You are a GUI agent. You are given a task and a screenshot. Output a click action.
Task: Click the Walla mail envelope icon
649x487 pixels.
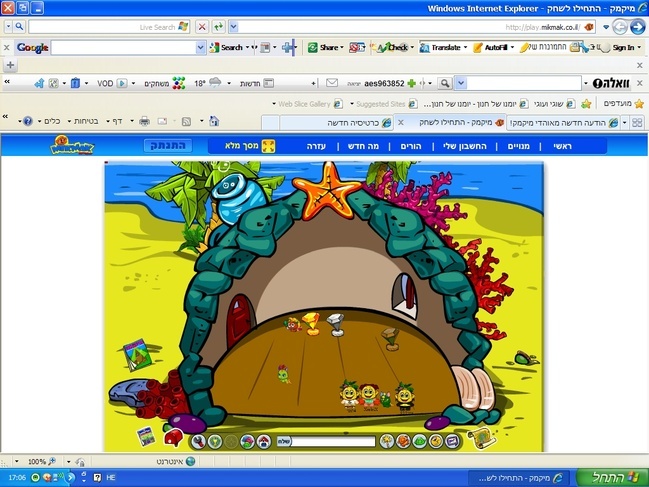coord(332,83)
